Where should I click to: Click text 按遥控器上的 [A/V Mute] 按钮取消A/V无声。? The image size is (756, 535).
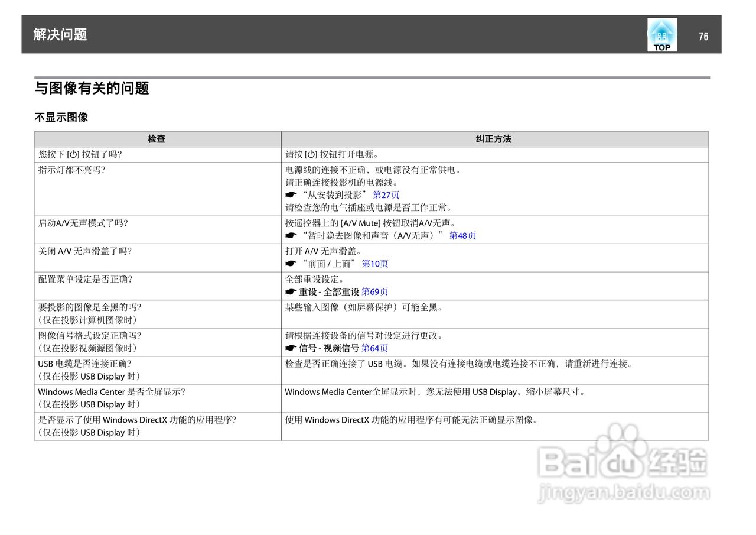(371, 223)
